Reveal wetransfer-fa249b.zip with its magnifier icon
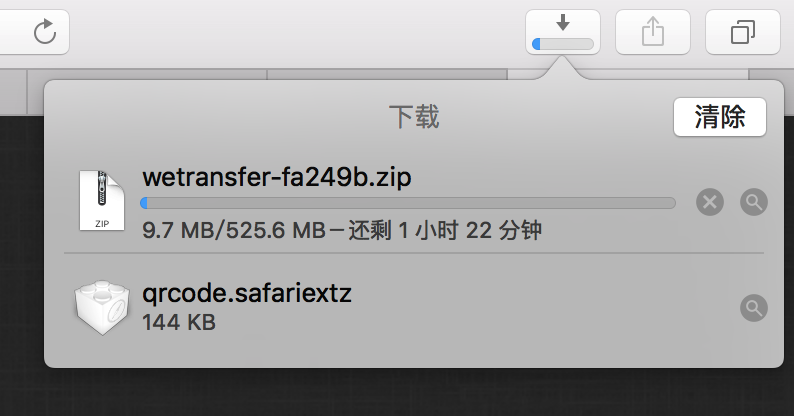The image size is (794, 416). pos(754,202)
